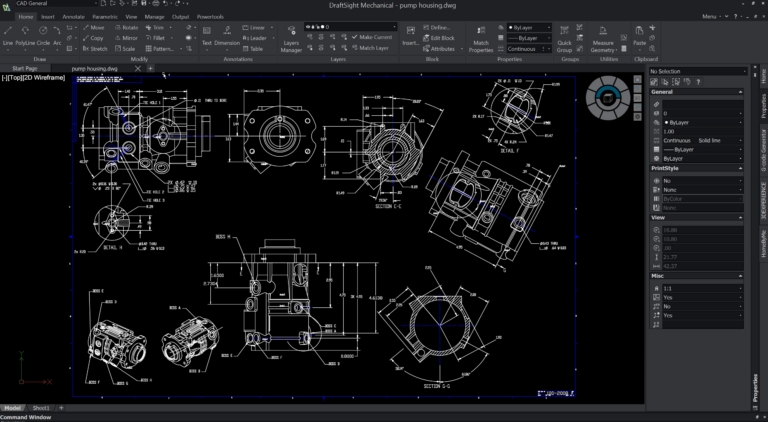Screen dimensions: 768x422
Task: Open the Continuous line style dropdown in ribbon
Action: pos(529,49)
